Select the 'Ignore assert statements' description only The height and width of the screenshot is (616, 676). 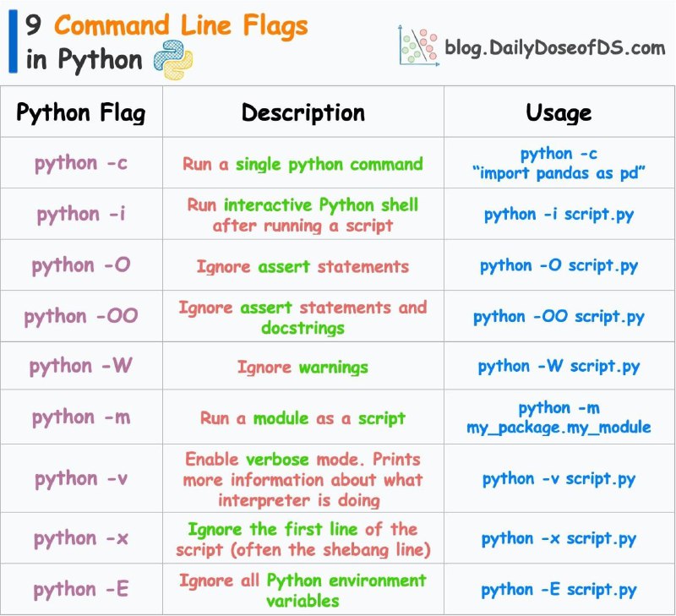pos(303,266)
